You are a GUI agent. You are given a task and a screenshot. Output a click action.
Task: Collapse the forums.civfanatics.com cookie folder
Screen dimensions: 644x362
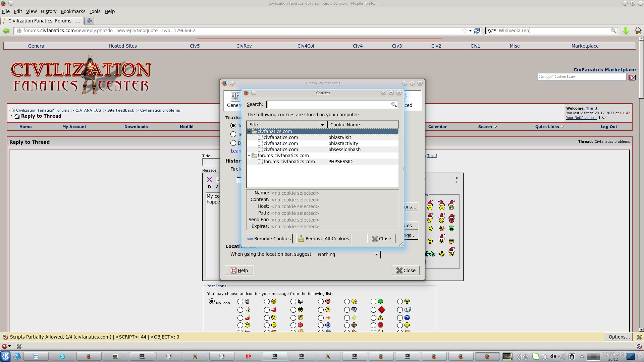coord(249,156)
